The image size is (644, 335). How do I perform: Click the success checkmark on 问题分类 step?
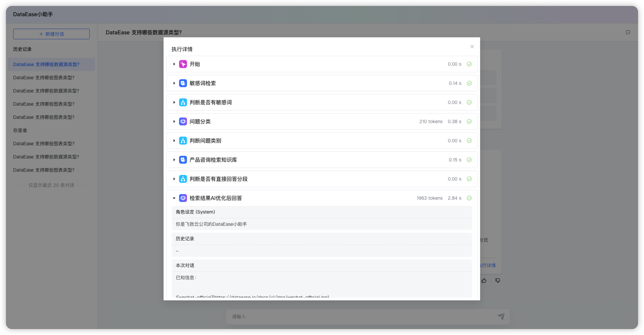coord(469,121)
